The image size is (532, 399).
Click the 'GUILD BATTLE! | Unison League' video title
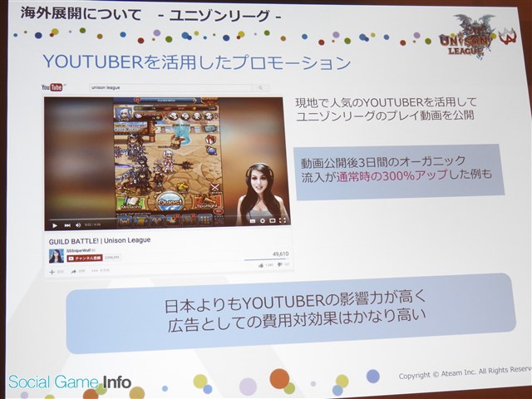click(x=100, y=241)
